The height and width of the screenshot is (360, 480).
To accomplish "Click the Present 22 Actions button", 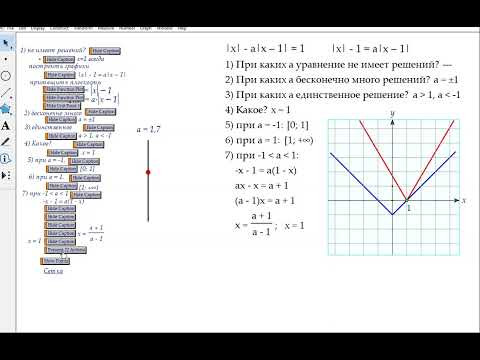I will tap(66, 250).
